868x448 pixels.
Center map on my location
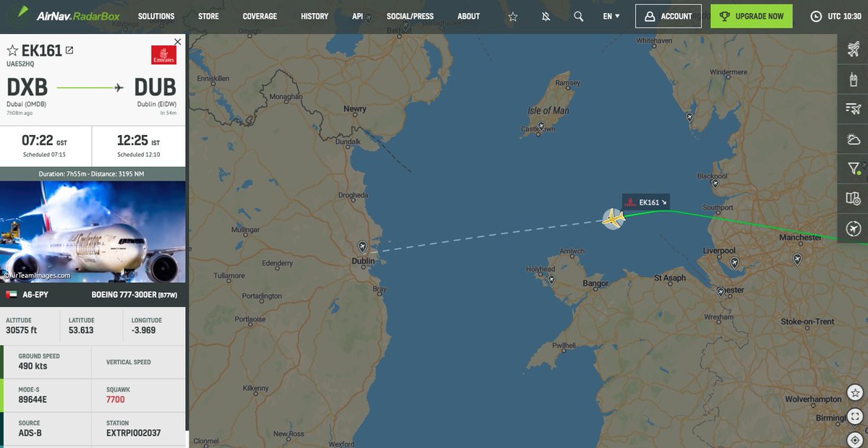coord(856,440)
